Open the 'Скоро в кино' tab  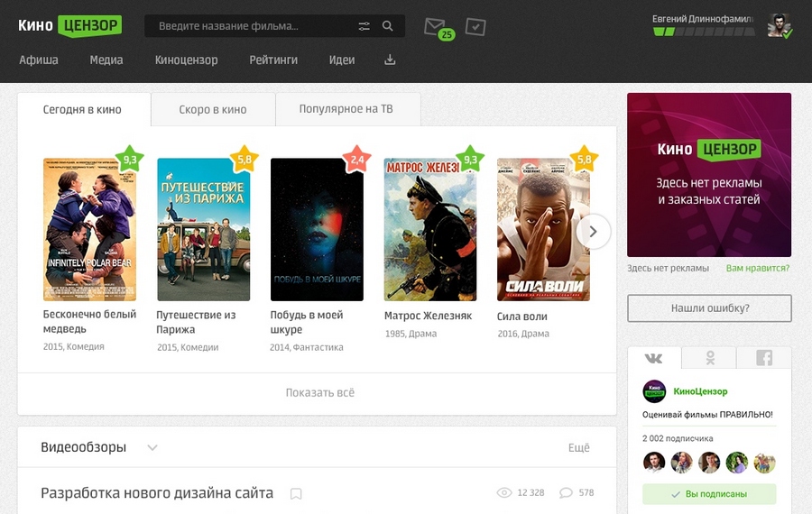212,109
